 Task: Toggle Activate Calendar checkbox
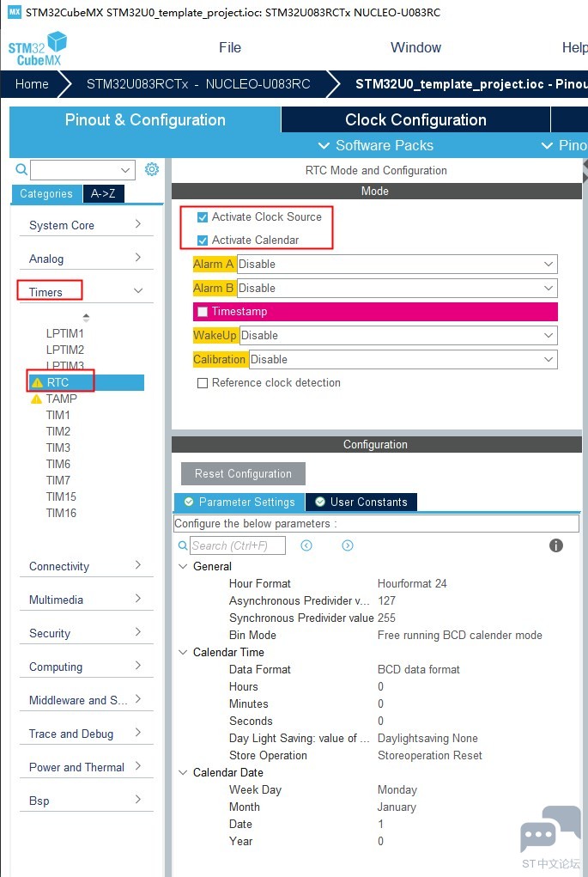click(203, 241)
